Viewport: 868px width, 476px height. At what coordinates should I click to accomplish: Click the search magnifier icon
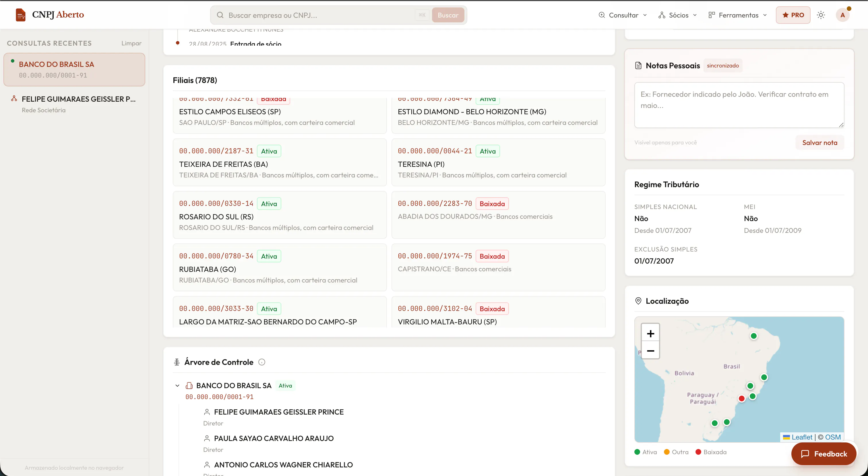point(220,15)
